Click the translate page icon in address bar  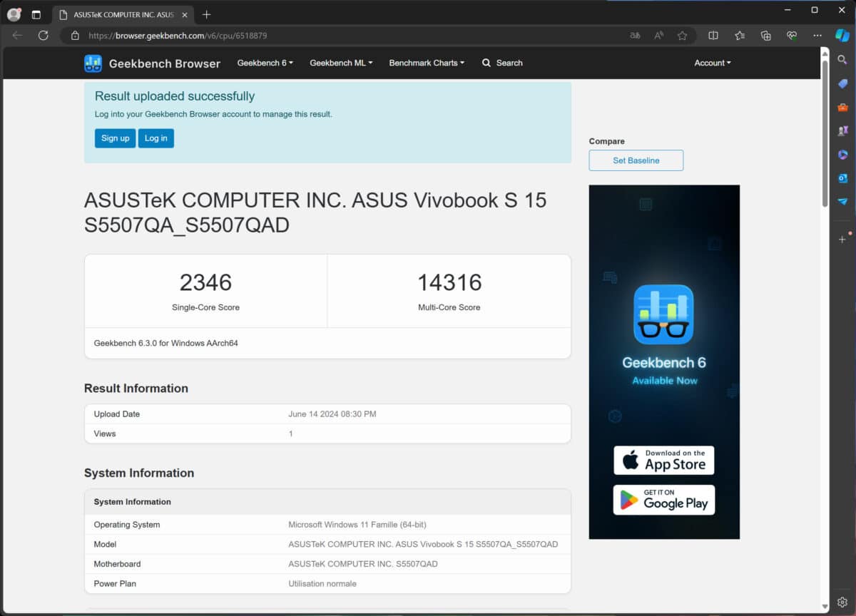click(635, 35)
